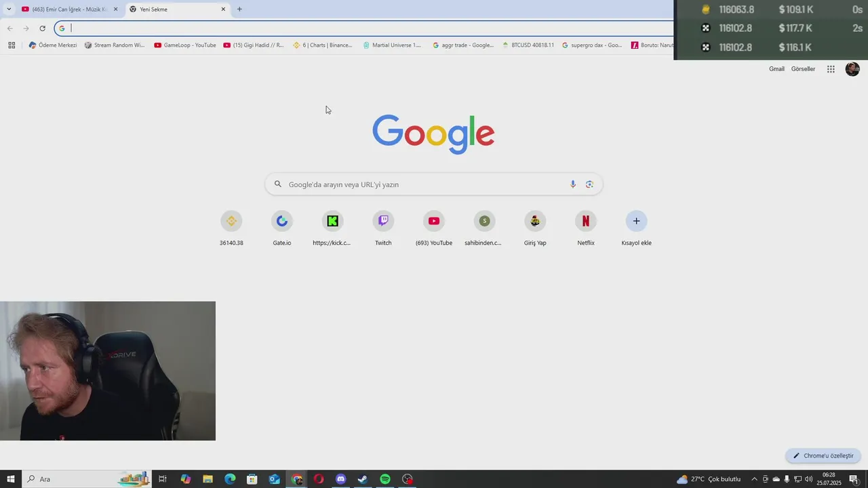The width and height of the screenshot is (868, 488).
Task: Open the volume control in system tray
Action: [808, 479]
